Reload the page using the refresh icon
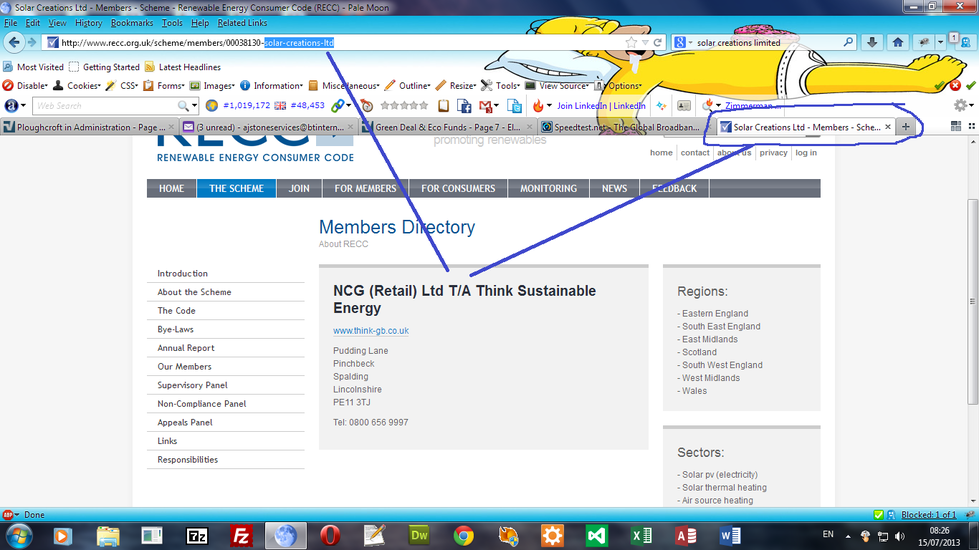 coord(657,42)
